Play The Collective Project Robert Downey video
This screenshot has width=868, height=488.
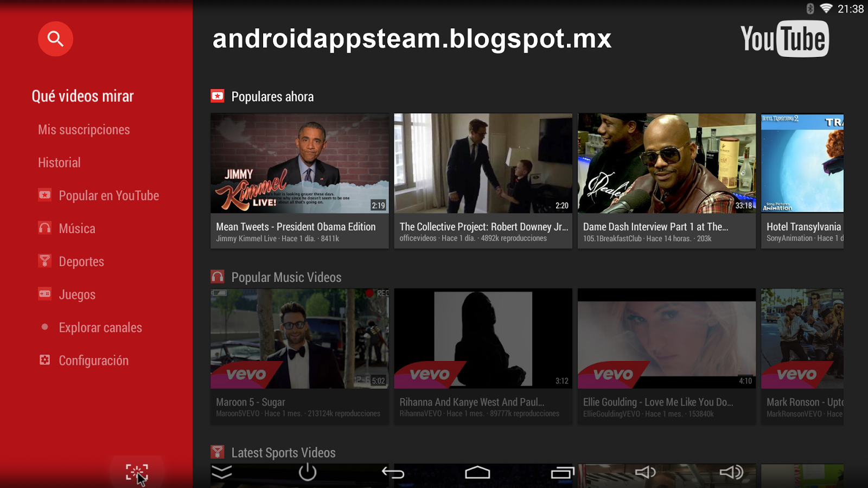[483, 163]
